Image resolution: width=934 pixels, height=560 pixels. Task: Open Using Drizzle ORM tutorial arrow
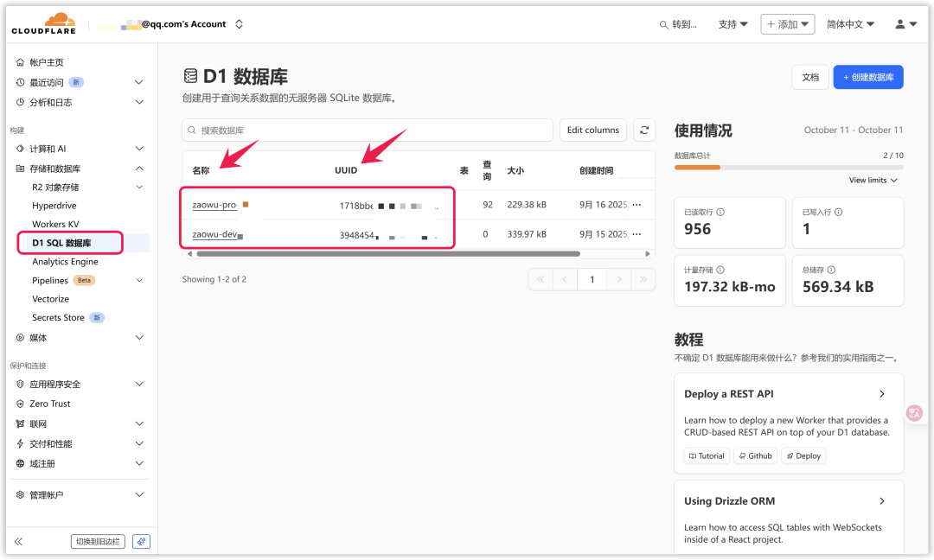[882, 502]
